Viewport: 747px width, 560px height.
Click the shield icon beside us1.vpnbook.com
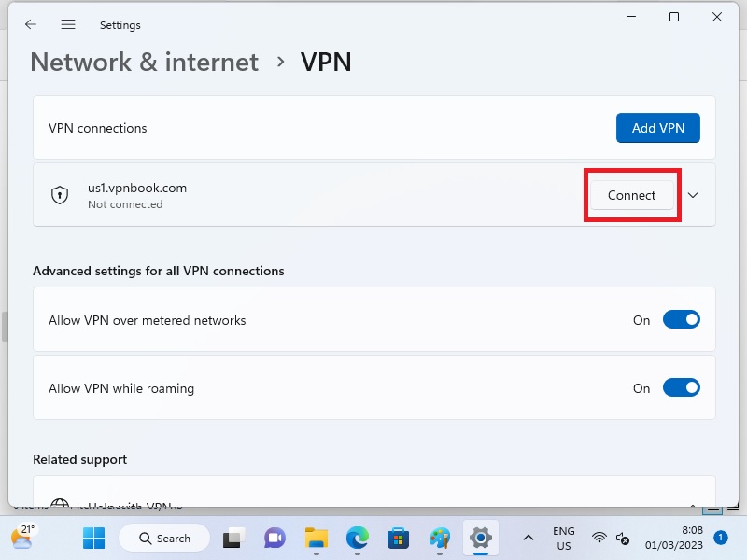60,195
